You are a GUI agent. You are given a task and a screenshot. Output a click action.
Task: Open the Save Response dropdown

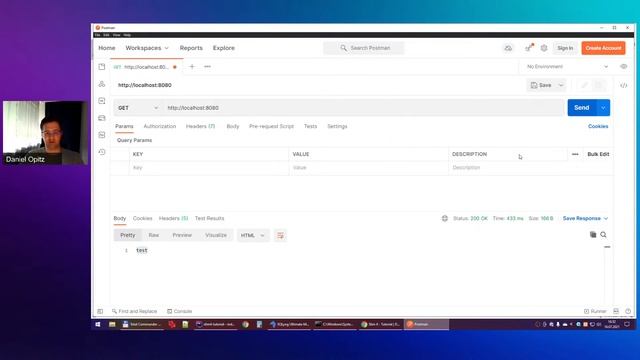tap(585, 218)
